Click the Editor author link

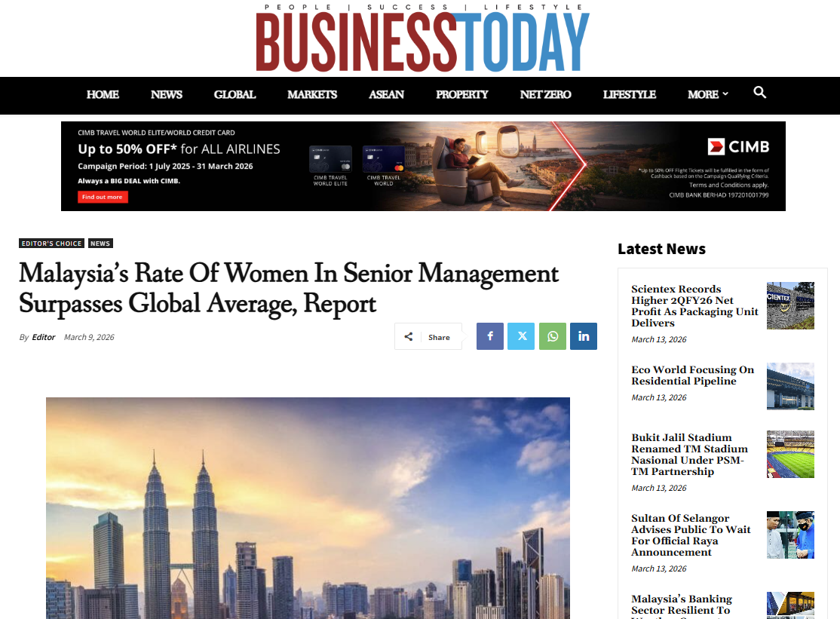[44, 337]
